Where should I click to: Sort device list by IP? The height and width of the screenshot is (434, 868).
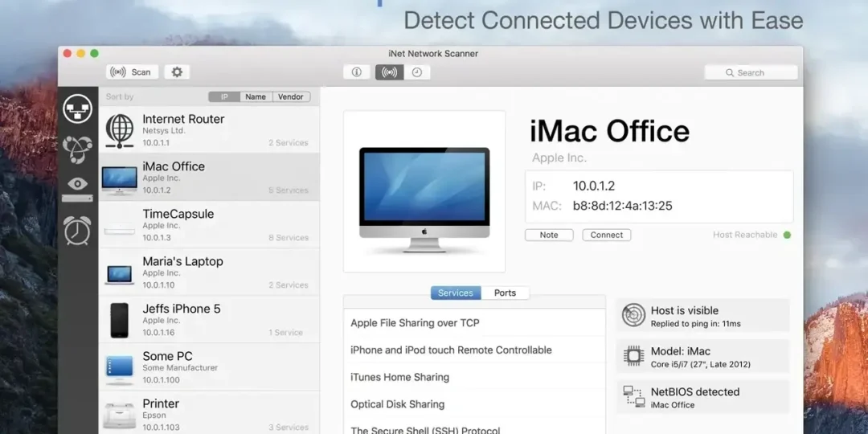tap(224, 97)
